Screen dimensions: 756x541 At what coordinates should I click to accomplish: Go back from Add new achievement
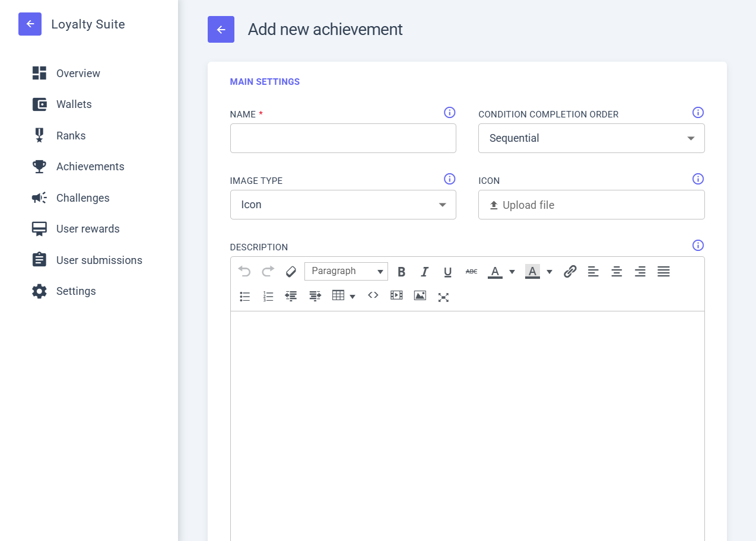221,30
